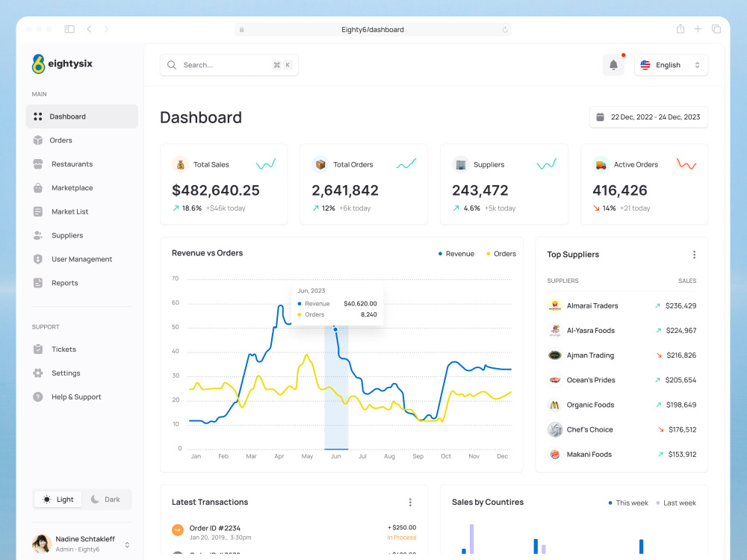Viewport: 747px width, 560px height.
Task: Click the Suppliers sidebar icon
Action: [38, 235]
